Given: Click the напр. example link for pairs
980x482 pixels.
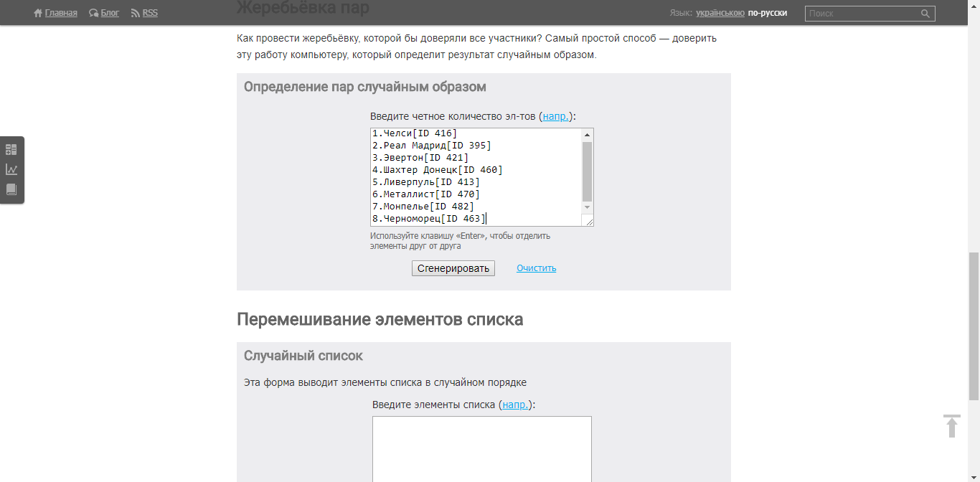Looking at the screenshot, I should pos(556,116).
